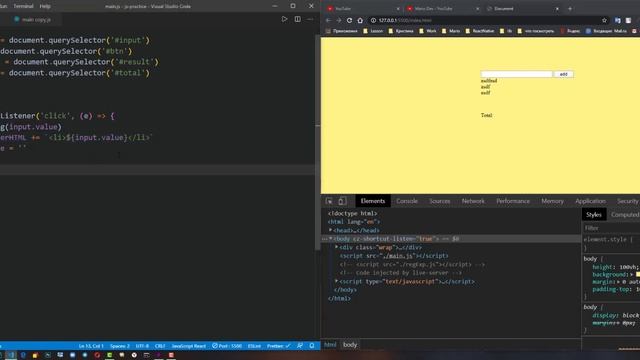Image resolution: width=640 pixels, height=360 pixels.
Task: Click the browser forward arrow
Action: click(x=339, y=20)
